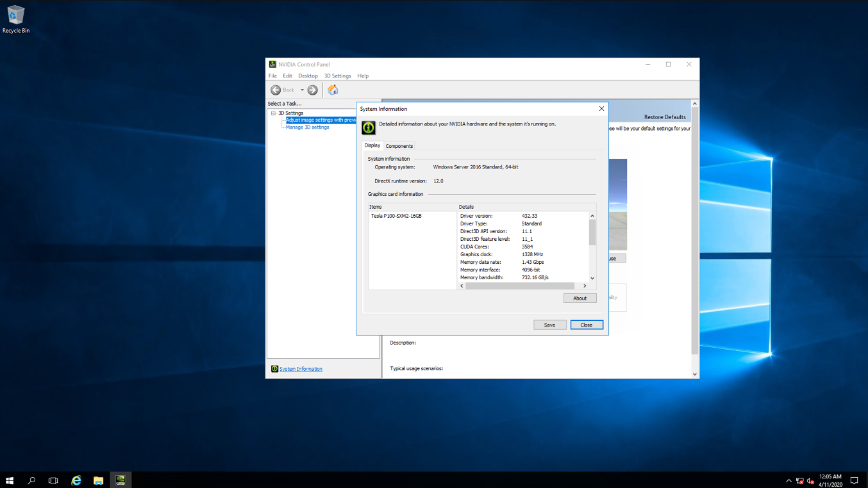
Task: Open File Explorer from the taskbar
Action: pos(98,480)
